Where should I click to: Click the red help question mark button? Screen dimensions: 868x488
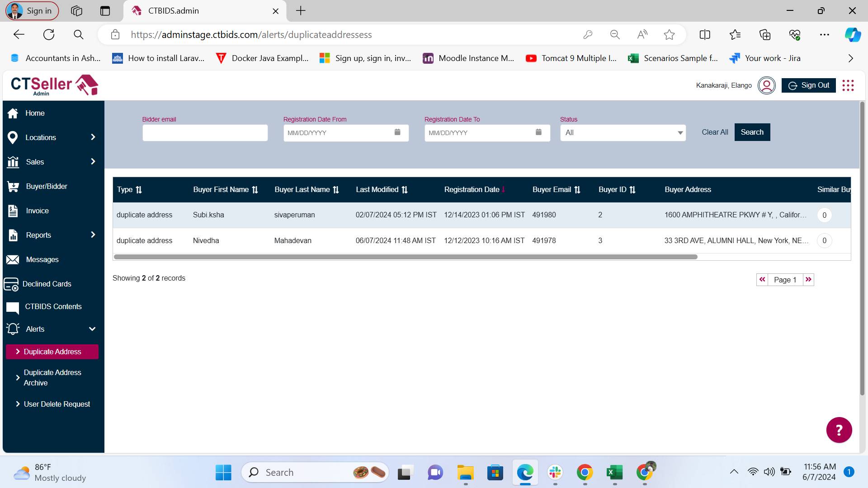coord(839,430)
